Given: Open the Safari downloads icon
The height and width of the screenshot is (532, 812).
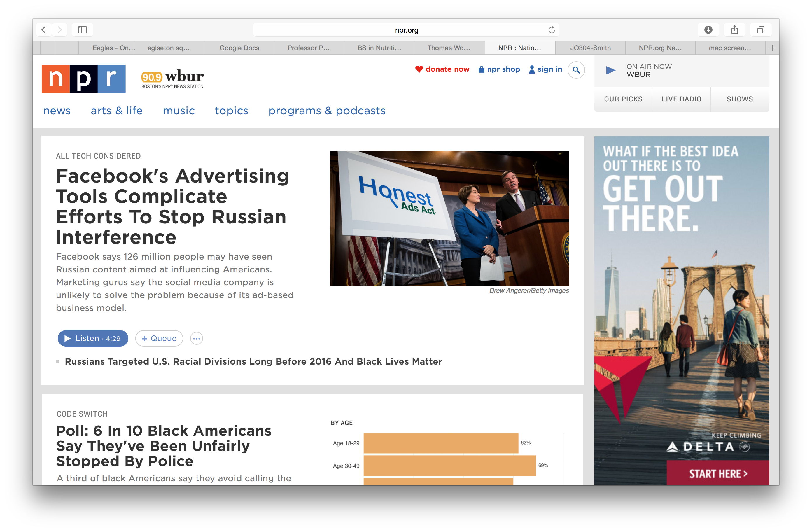Looking at the screenshot, I should [708, 30].
